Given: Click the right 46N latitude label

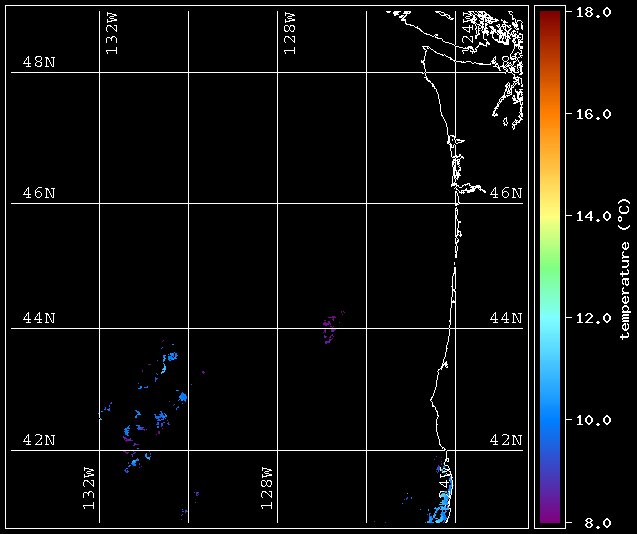Looking at the screenshot, I should click(x=506, y=193).
